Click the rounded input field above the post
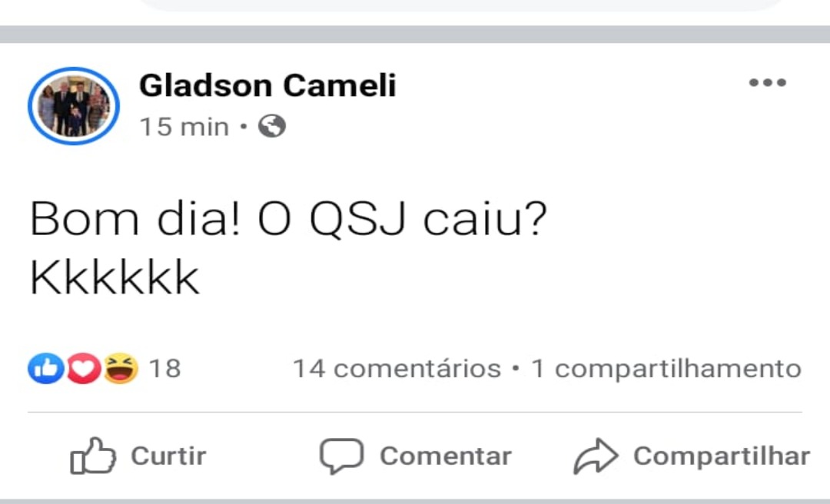Screen dimensions: 830x504 tap(461, 5)
